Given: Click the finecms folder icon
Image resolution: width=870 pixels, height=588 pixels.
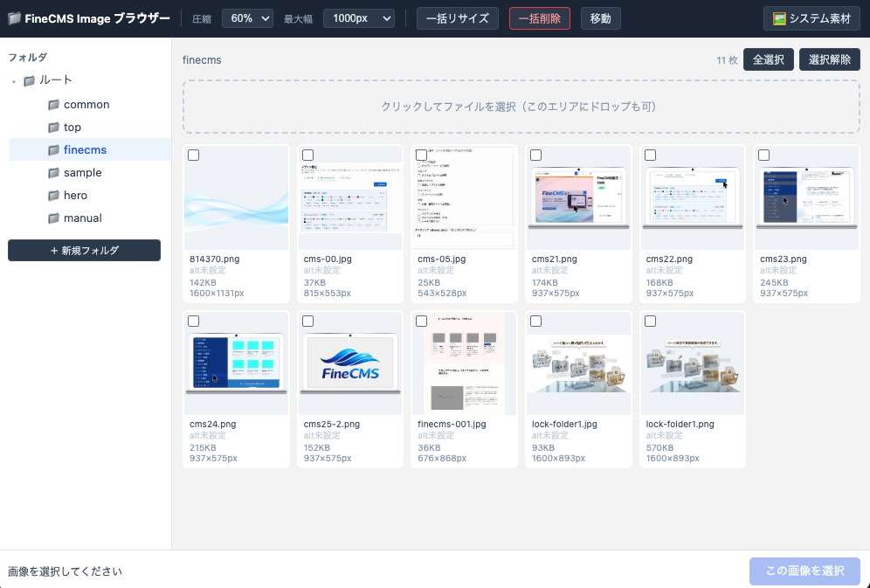Looking at the screenshot, I should tap(54, 150).
